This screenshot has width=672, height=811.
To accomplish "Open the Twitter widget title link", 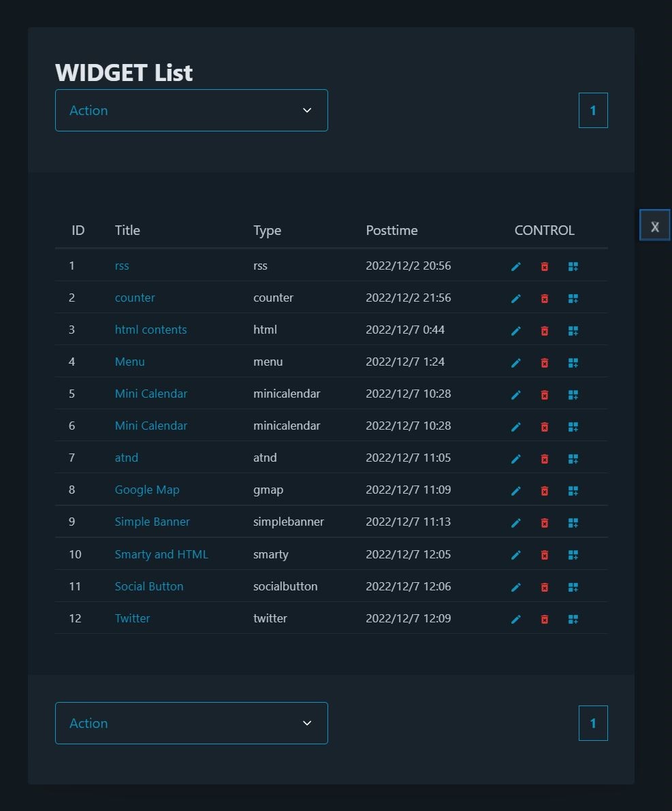I will (132, 618).
